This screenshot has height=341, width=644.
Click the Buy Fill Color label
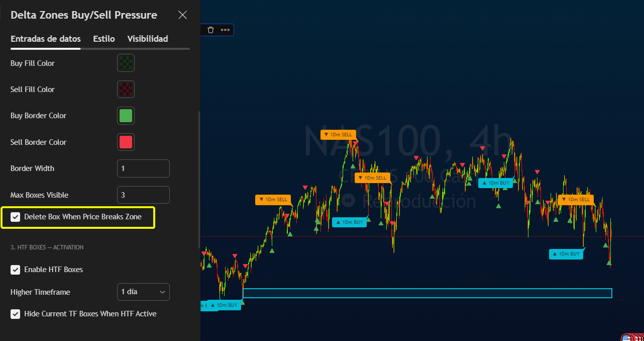33,63
